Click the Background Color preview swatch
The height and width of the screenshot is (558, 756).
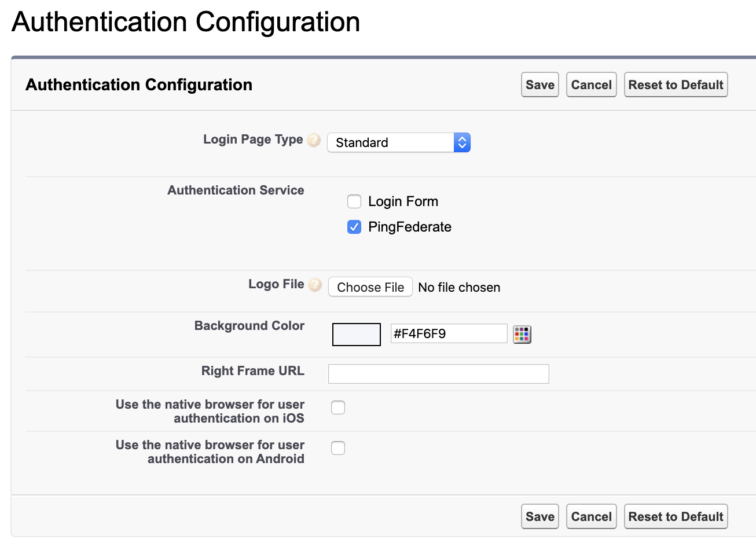357,335
